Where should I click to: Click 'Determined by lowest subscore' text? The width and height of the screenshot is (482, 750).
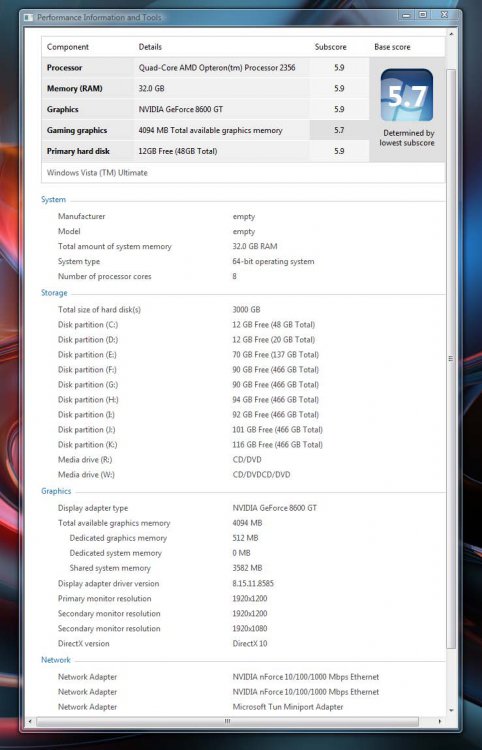(407, 138)
